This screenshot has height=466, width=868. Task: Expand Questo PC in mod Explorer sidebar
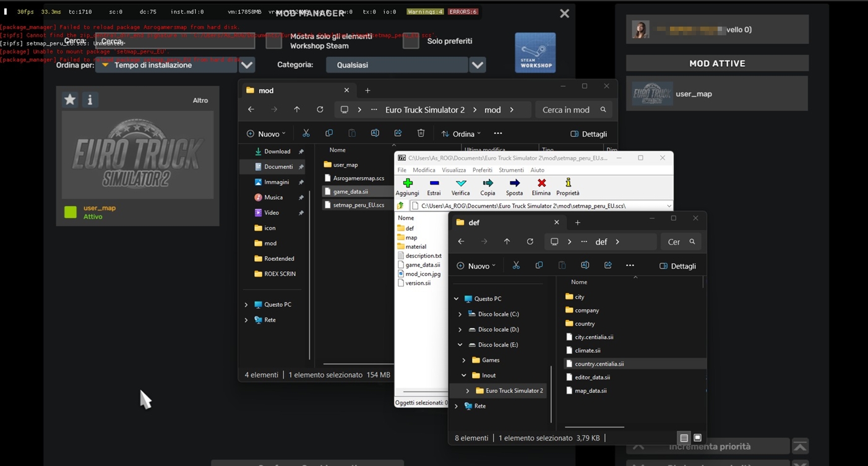click(x=246, y=304)
